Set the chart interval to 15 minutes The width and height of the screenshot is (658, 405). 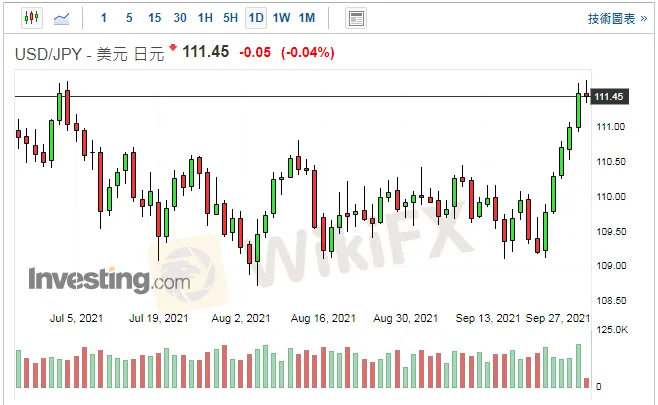(x=154, y=18)
